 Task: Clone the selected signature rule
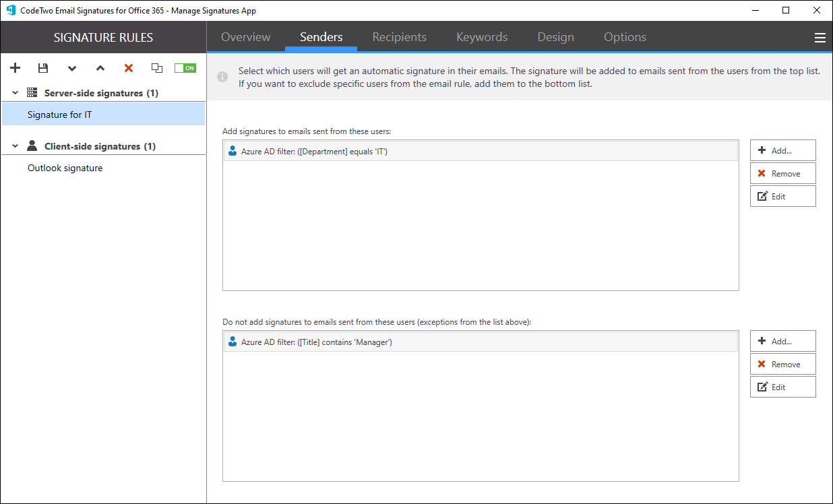[x=157, y=68]
